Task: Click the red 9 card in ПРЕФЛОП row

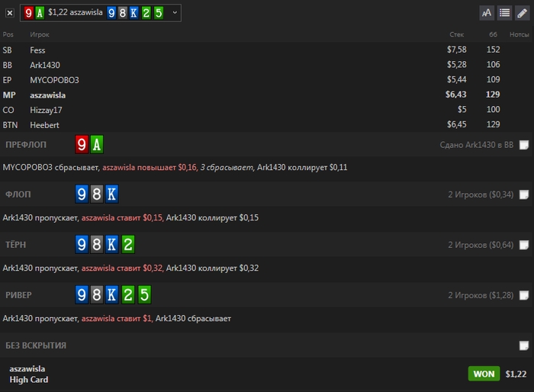Action: tap(82, 145)
